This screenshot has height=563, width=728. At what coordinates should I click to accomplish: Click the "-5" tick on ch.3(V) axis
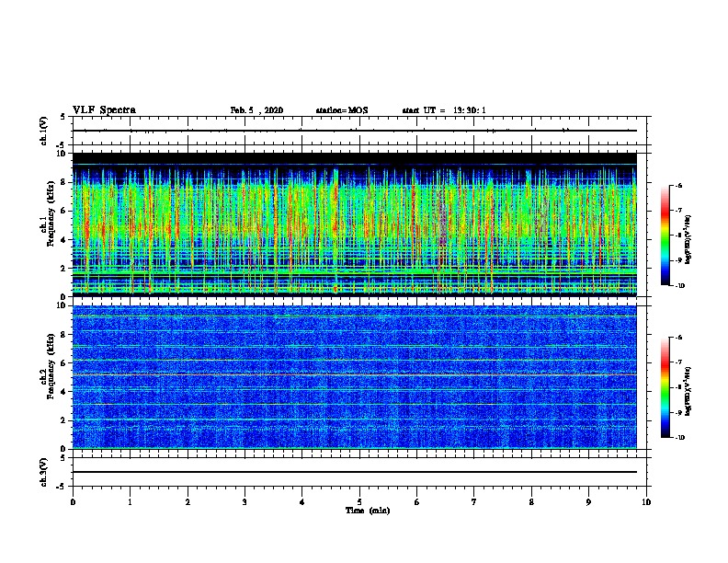62,487
